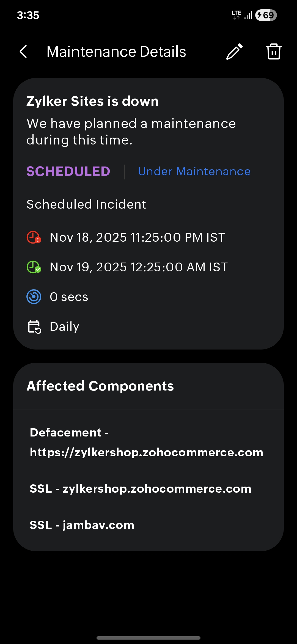This screenshot has width=297, height=644.
Task: Select the SSL - jambav.com component
Action: click(82, 525)
